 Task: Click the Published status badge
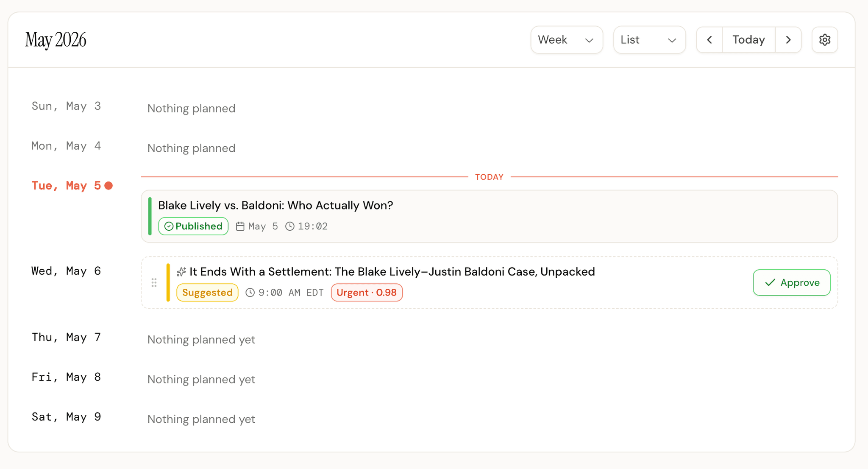(193, 226)
